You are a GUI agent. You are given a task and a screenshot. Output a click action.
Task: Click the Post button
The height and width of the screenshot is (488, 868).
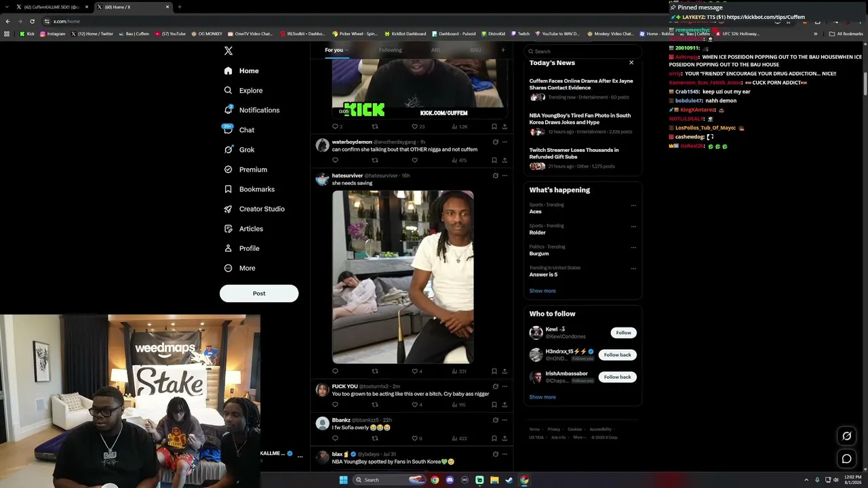(259, 293)
